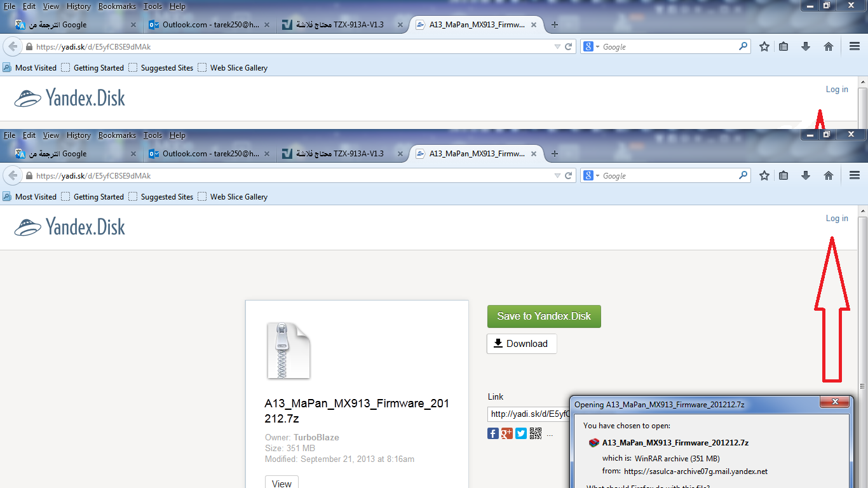
Task: Open downloads arrow in the lower browser window
Action: coord(806,175)
